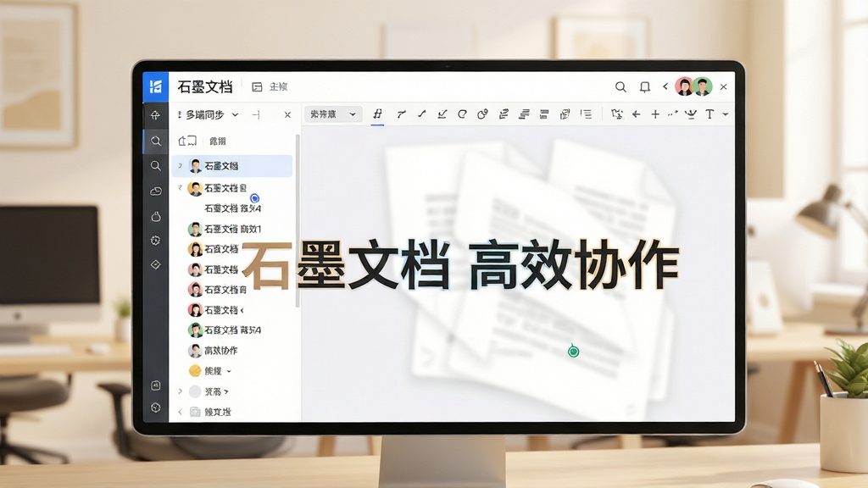Click the green cursor marker on document
Image resolution: width=868 pixels, height=488 pixels.
[574, 350]
